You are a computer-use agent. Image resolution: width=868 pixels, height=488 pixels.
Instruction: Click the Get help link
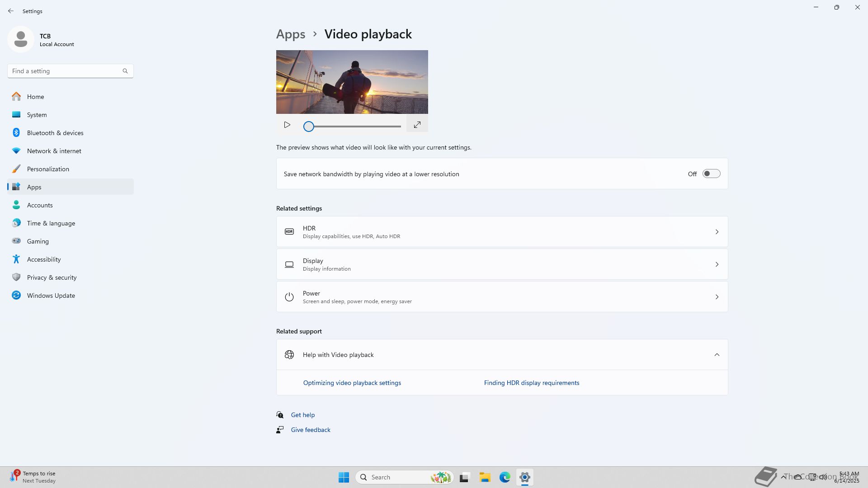pyautogui.click(x=302, y=415)
